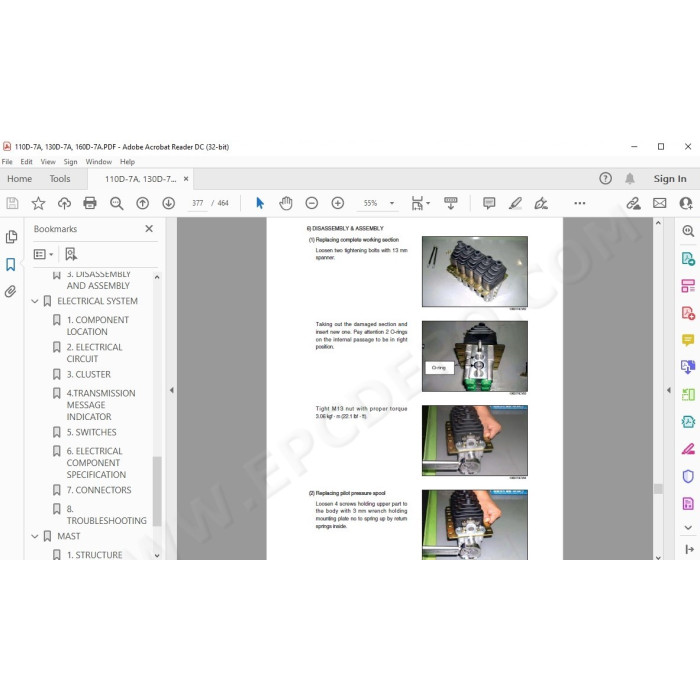Viewport: 700px width, 700px height.
Task: Open the sign document tool
Action: (x=541, y=203)
